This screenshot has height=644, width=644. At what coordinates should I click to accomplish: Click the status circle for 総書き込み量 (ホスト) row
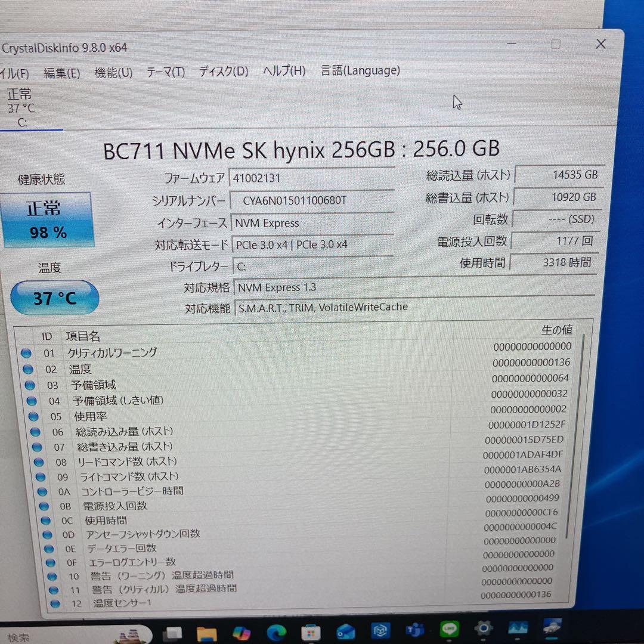point(37,447)
